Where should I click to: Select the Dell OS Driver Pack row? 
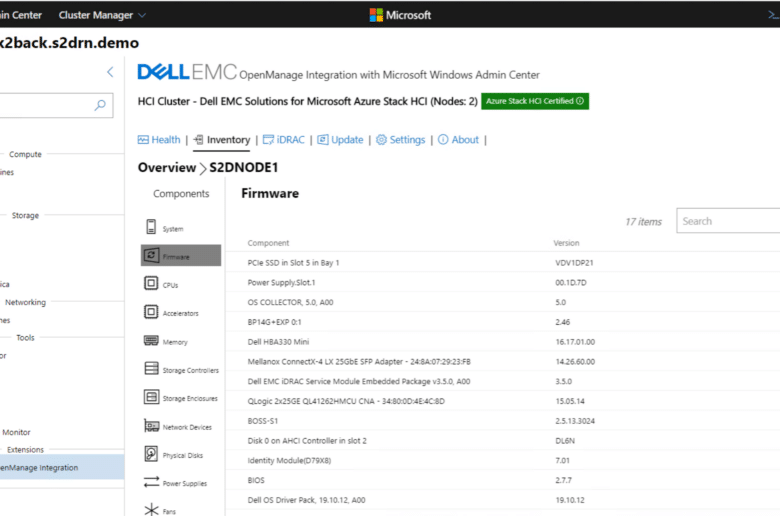pos(502,500)
